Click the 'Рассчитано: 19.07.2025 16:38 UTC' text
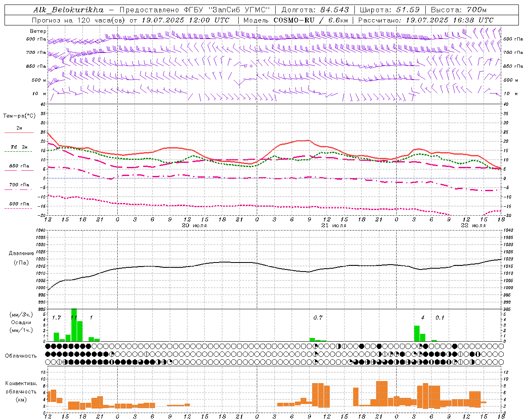 426,20
